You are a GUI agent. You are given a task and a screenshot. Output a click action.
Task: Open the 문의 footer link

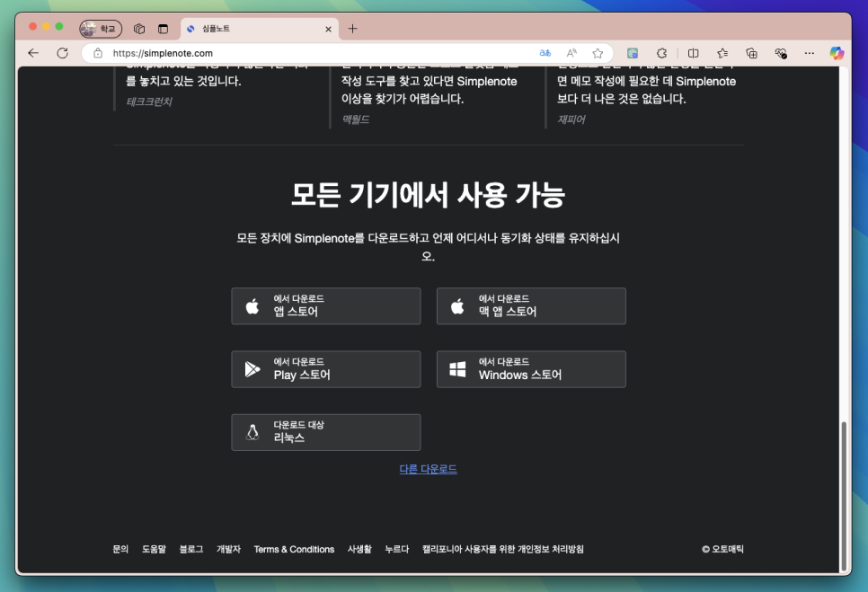(x=120, y=549)
